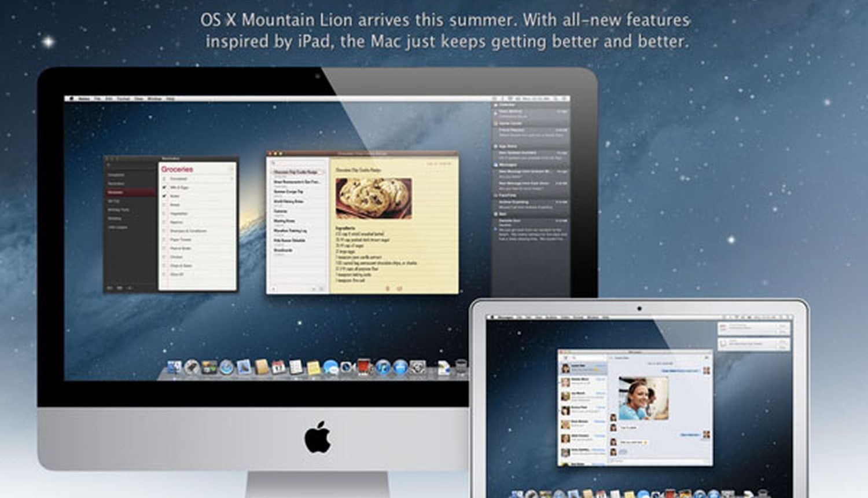Open documents stack beside Trash in iMac dock
The width and height of the screenshot is (868, 498).
pos(443,368)
